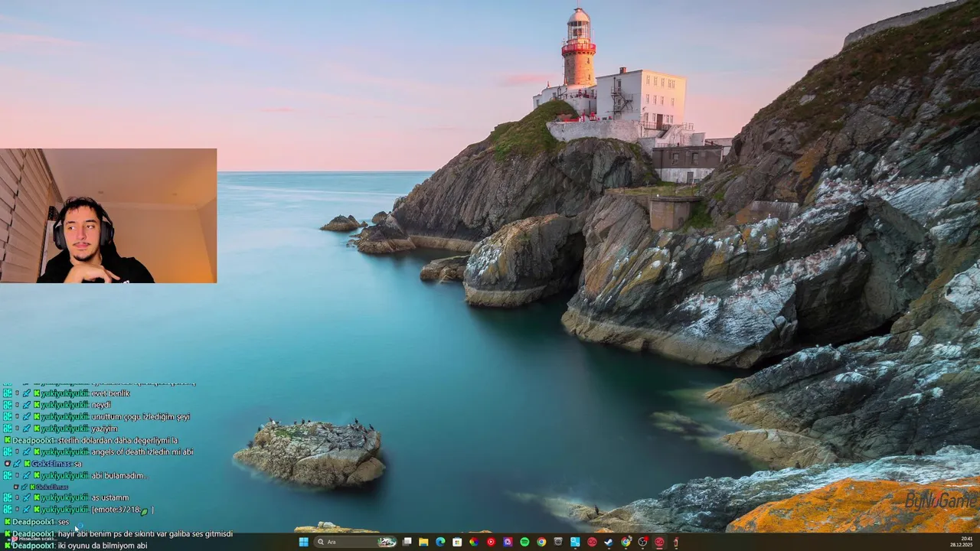Open the last red taskbar icon
This screenshot has width=980, height=551.
coord(676,542)
